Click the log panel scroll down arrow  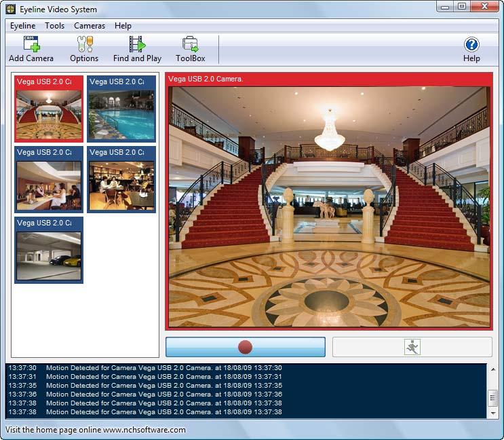[x=492, y=413]
